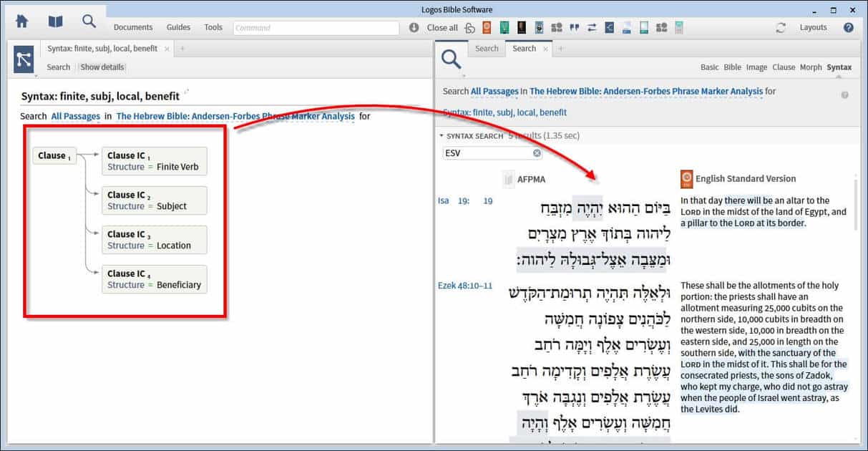Clear the ESV filter box
Screen dimensions: 868x451
[537, 153]
